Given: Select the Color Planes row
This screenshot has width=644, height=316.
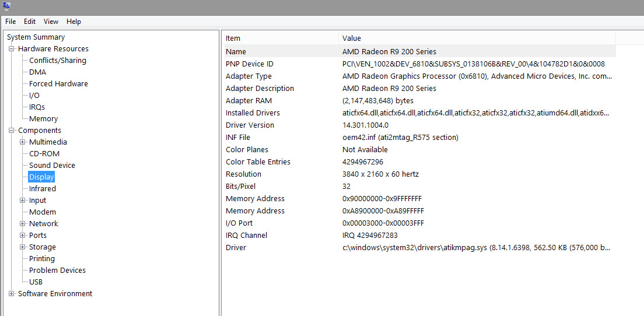Looking at the screenshot, I should (419, 150).
